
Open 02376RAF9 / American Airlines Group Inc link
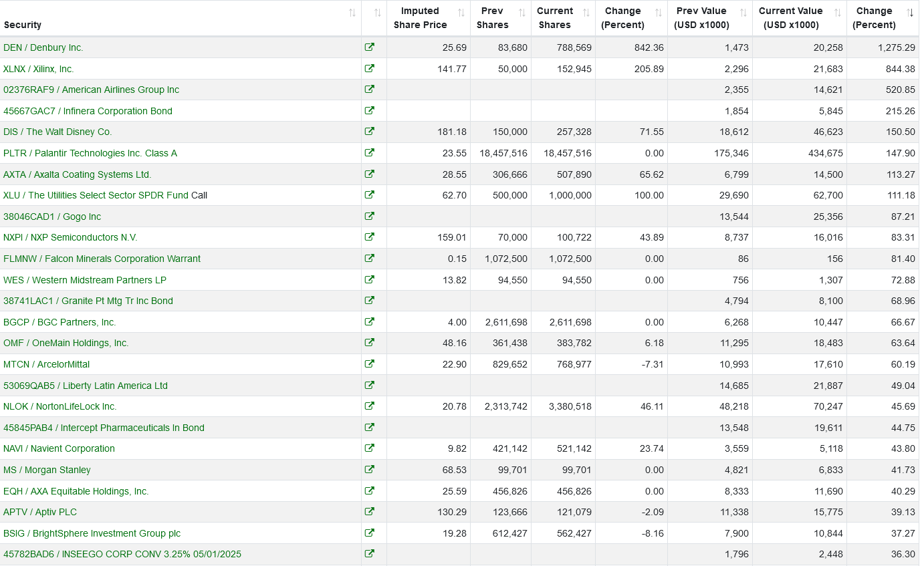pyautogui.click(x=92, y=90)
